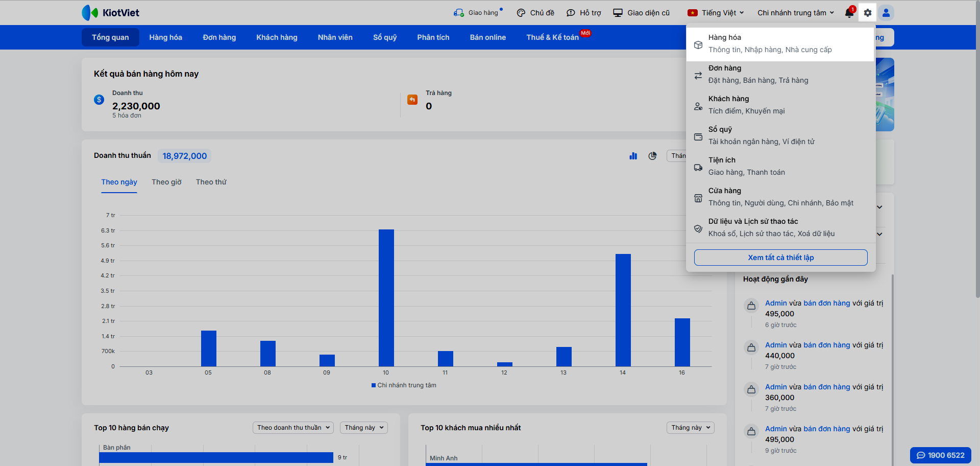Select the Theo giờ chart tab
Screen dimensions: 980x466
[166, 182]
